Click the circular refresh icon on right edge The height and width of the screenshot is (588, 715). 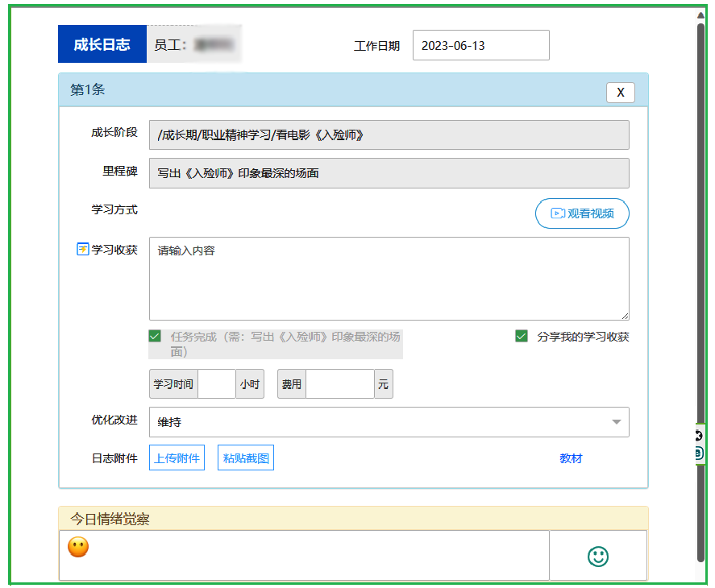[x=696, y=436]
